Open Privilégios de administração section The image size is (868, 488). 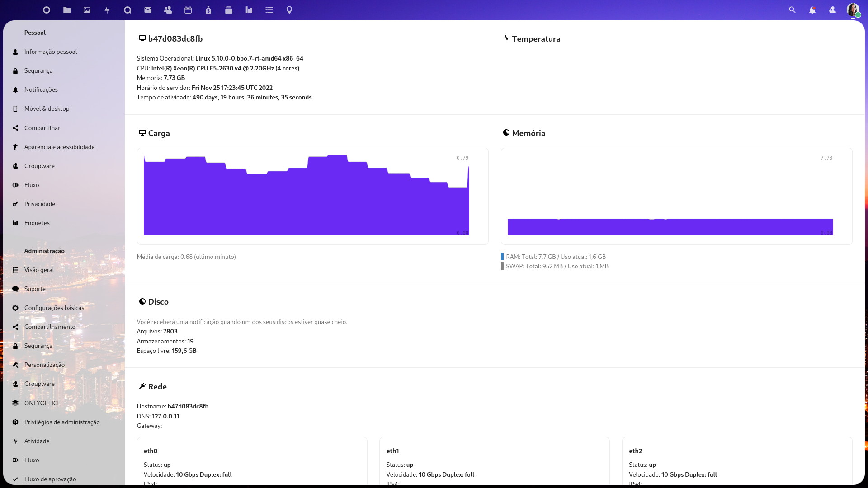click(62, 422)
